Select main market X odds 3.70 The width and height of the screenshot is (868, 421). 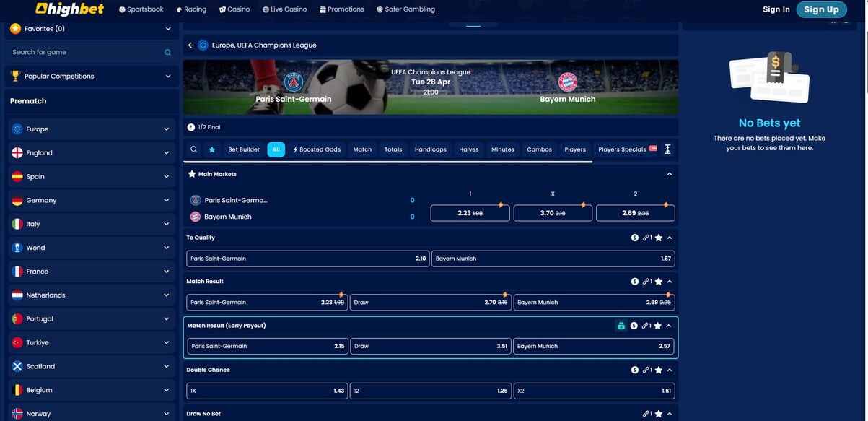click(553, 213)
